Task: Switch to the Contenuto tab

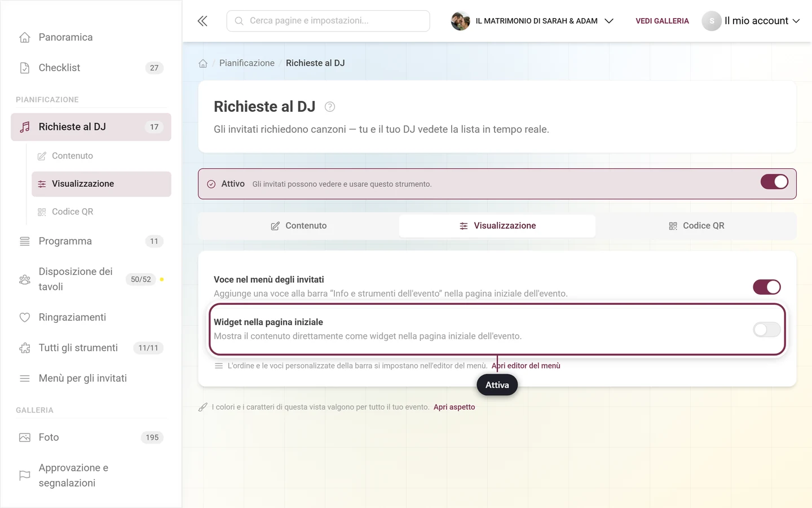Action: point(299,226)
